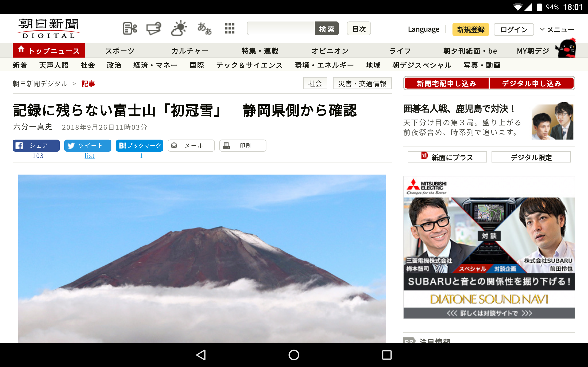Open the weather forecast icon
This screenshot has width=588, height=367.
pos(179,29)
